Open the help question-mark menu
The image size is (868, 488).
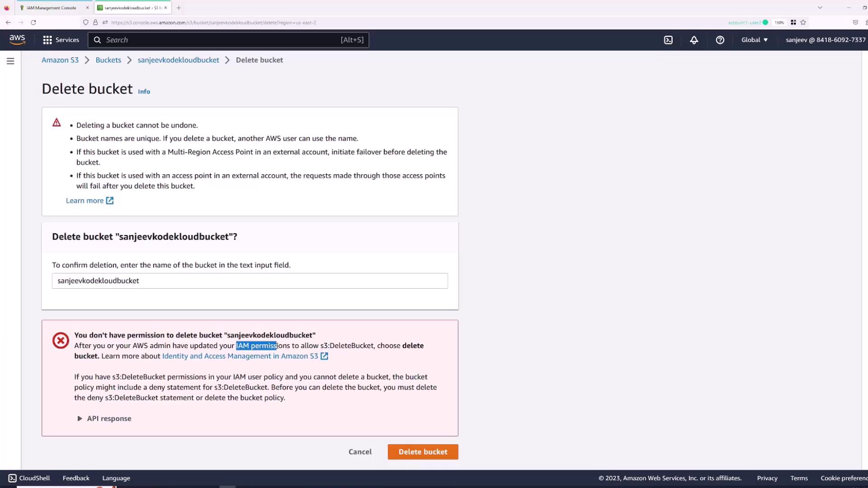click(720, 40)
